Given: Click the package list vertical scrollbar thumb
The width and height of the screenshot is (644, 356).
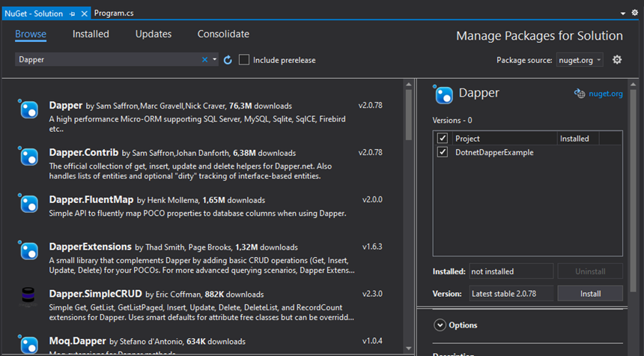Looking at the screenshot, I should pyautogui.click(x=408, y=114).
